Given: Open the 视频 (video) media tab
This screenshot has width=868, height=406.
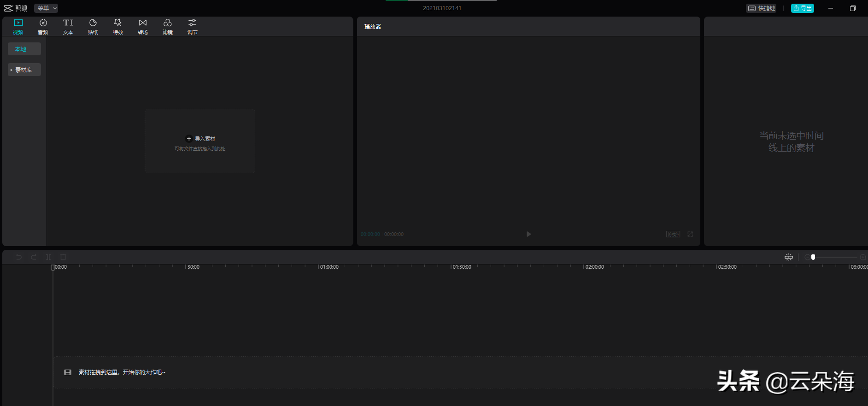Looking at the screenshot, I should tap(18, 27).
